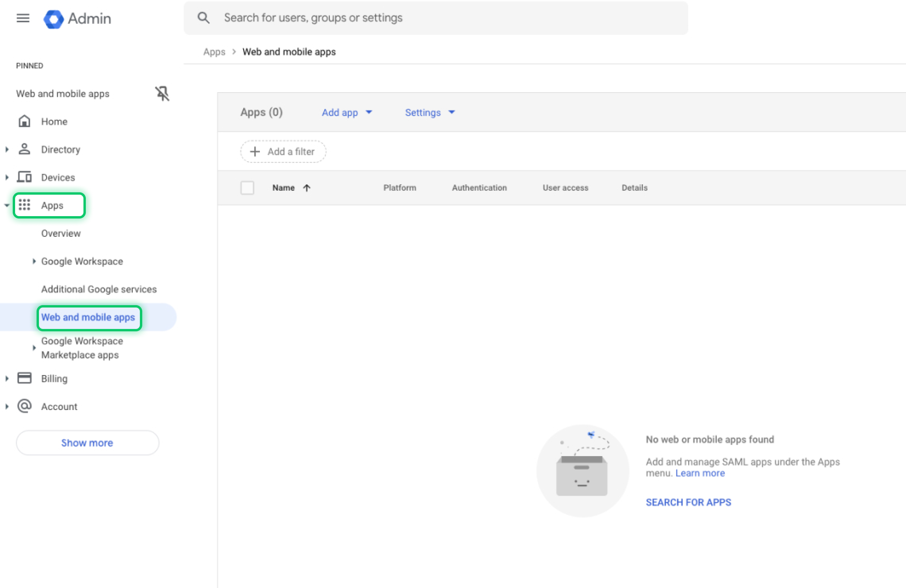The image size is (906, 588).
Task: Click the Apps grid icon
Action: [x=25, y=205]
